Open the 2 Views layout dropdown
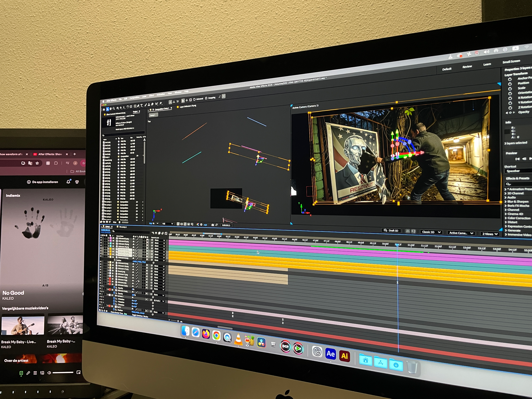 coord(490,234)
